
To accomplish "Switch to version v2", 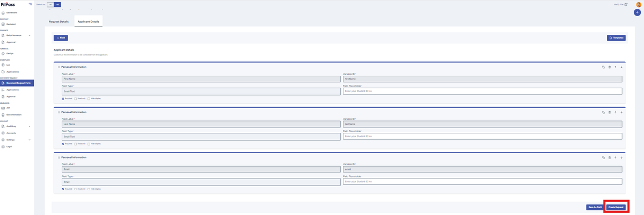I will coord(57,4).
